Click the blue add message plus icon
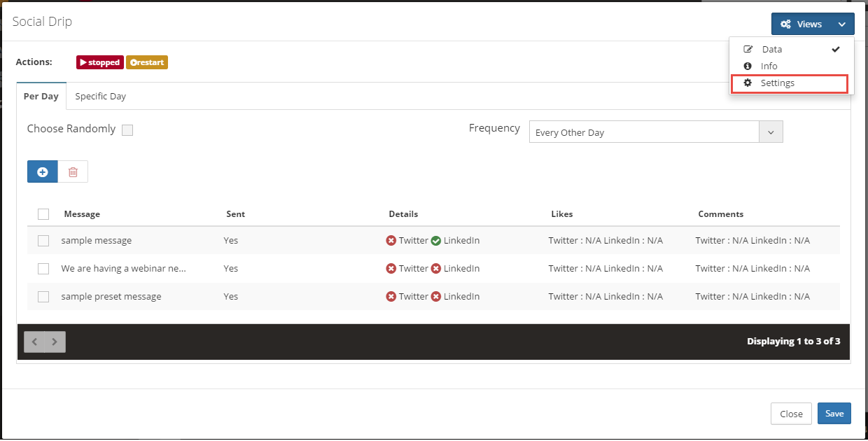Image resolution: width=868 pixels, height=441 pixels. point(43,171)
